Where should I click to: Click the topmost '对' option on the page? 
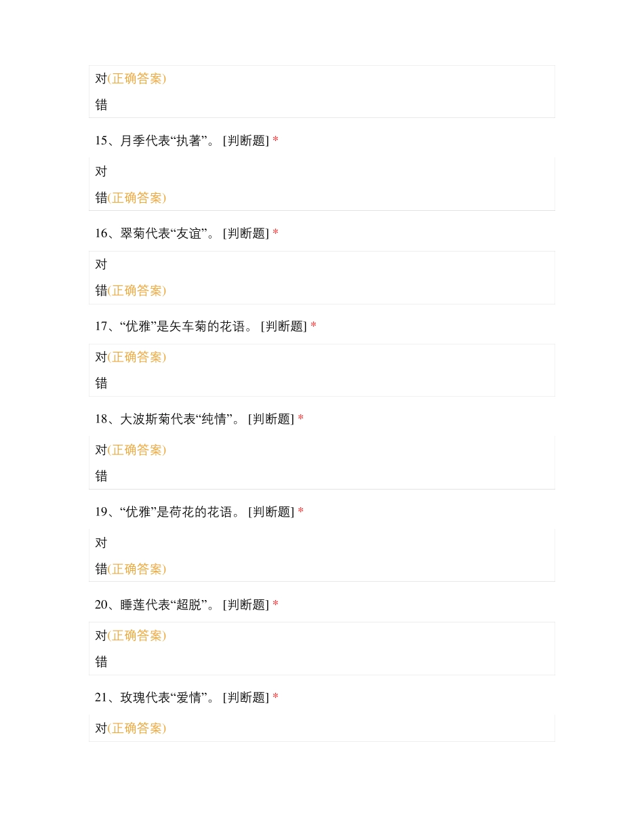click(101, 79)
